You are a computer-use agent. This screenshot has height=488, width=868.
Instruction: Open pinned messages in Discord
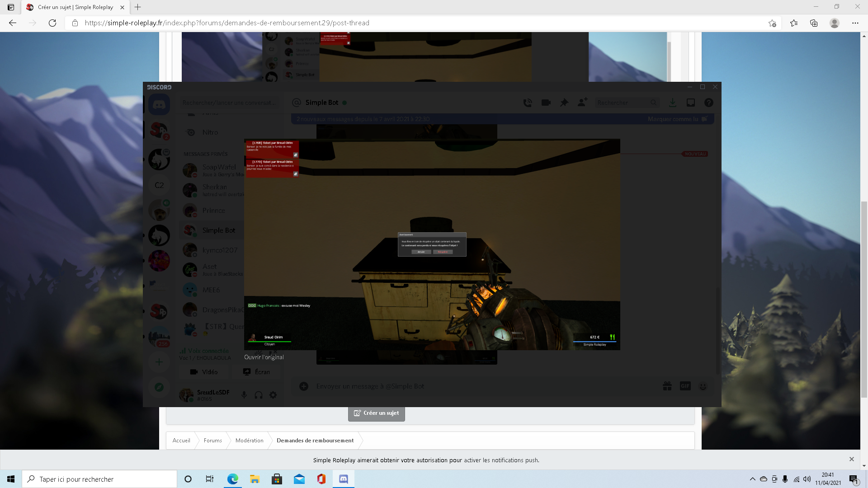564,103
